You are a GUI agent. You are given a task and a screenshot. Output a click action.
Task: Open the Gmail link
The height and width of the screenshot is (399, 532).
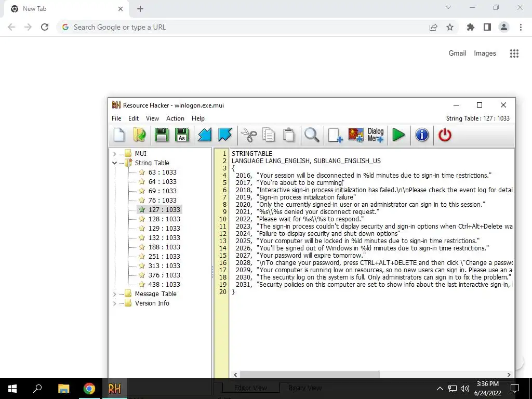pyautogui.click(x=457, y=54)
